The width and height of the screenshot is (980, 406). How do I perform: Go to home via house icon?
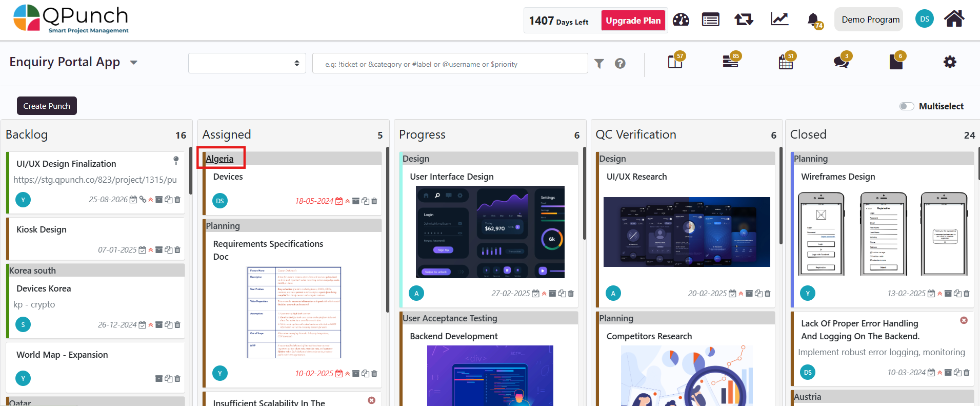click(x=954, y=20)
